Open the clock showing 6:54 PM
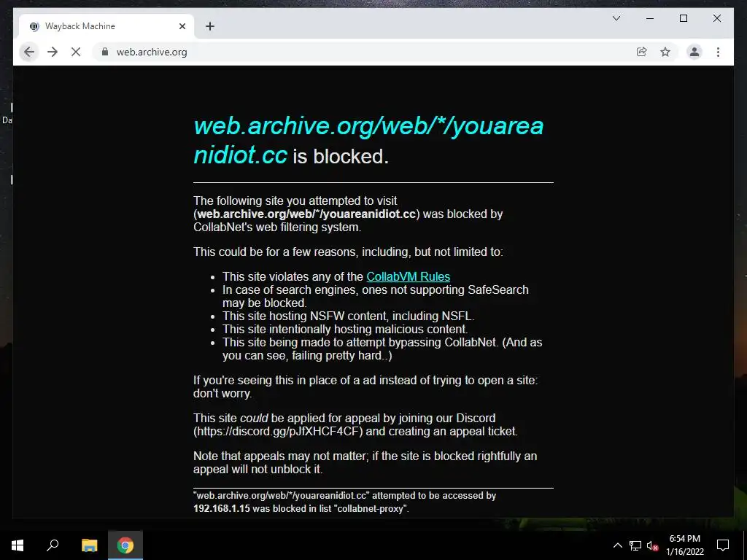 click(x=684, y=545)
